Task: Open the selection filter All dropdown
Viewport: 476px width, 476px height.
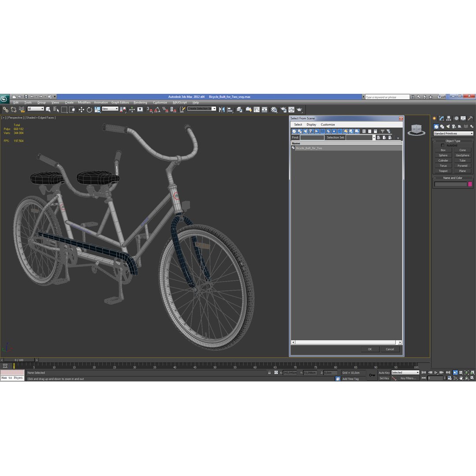Action: [36, 109]
